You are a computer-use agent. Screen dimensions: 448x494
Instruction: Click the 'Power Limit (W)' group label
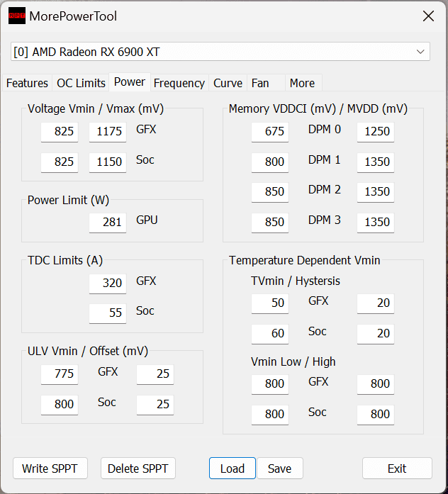click(68, 201)
